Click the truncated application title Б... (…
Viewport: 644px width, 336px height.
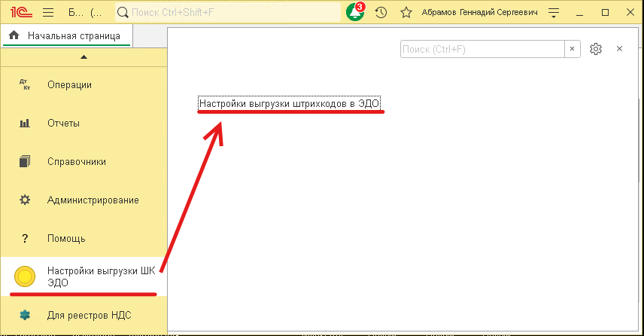pos(85,12)
